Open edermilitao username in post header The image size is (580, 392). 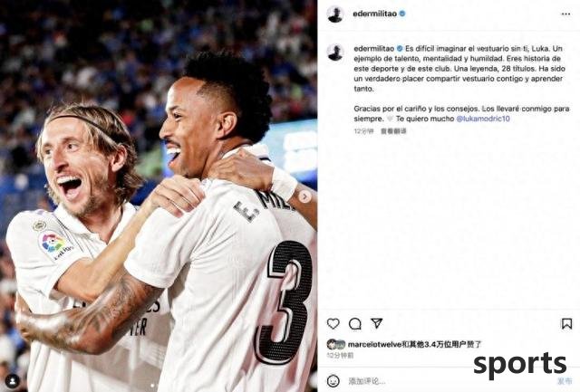pos(374,14)
